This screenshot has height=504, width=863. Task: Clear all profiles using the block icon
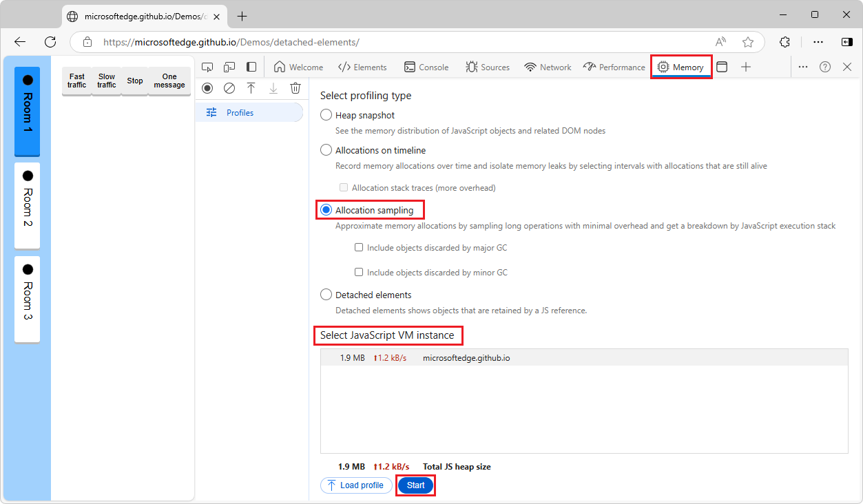(229, 88)
